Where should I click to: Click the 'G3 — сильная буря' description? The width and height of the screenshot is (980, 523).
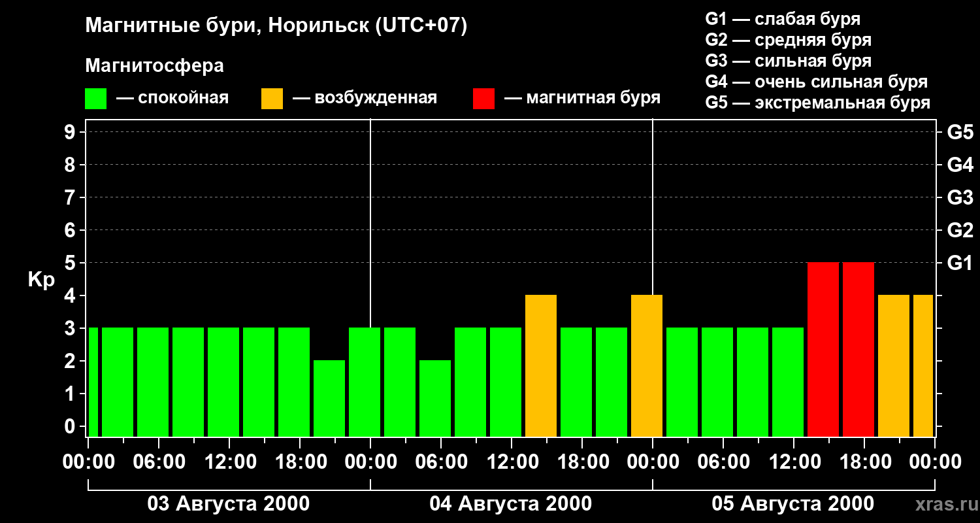[x=788, y=61]
